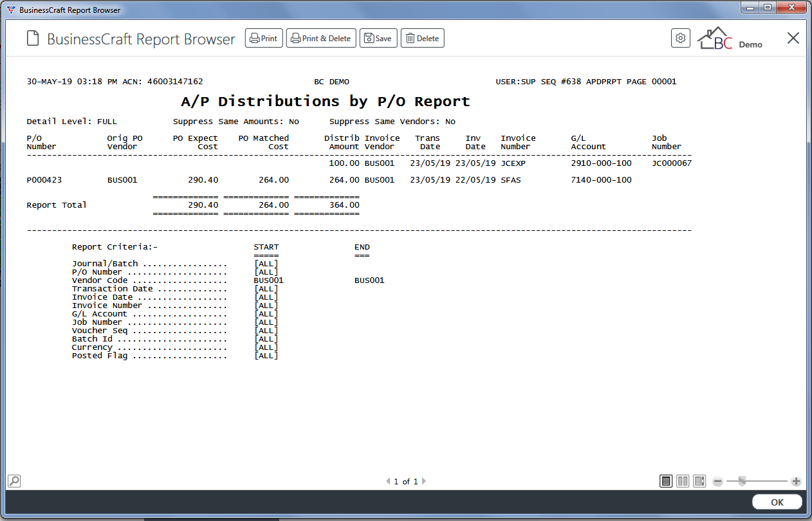Click the BusinessCraft app icon in title bar
This screenshot has height=521, width=812.
[10, 10]
